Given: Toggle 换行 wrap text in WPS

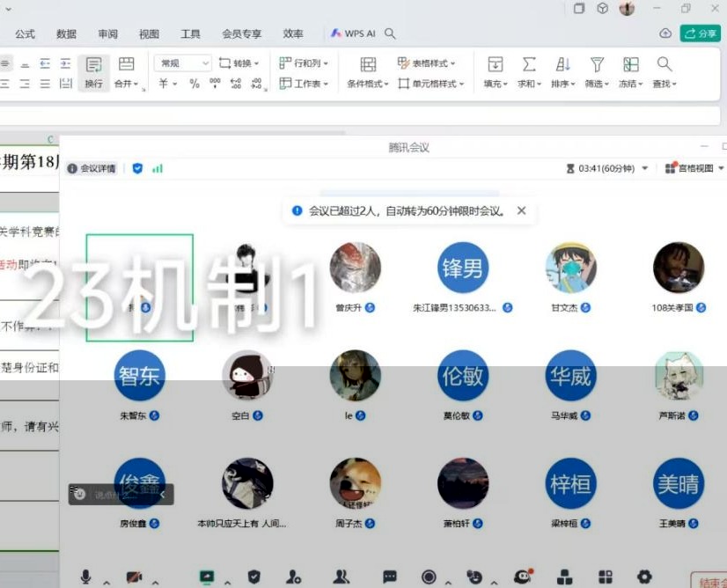Looking at the screenshot, I should [93, 72].
